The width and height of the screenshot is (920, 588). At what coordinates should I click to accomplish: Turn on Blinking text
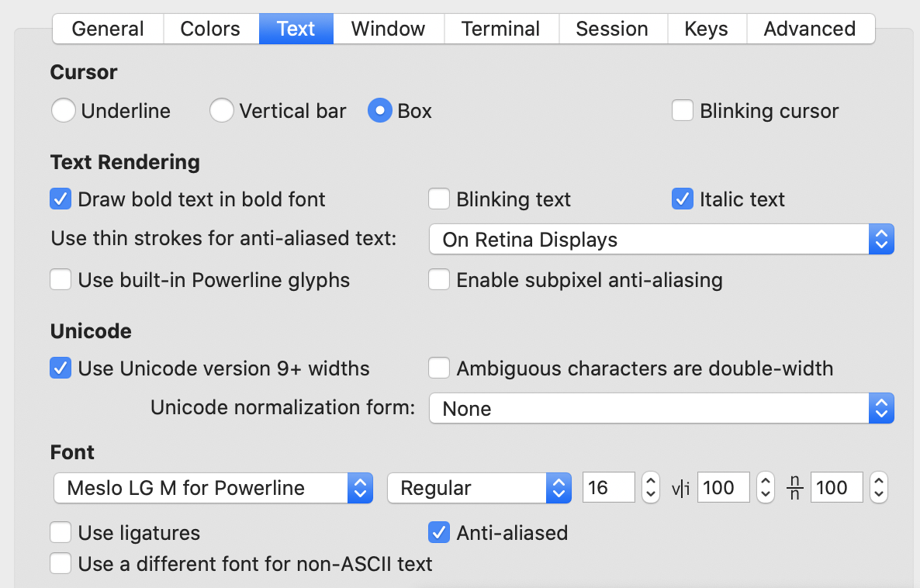439,199
